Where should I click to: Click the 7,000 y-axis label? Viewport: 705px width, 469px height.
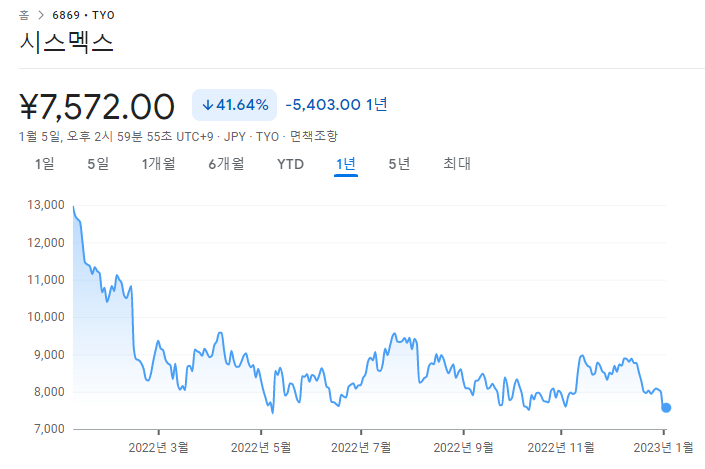[49, 429]
